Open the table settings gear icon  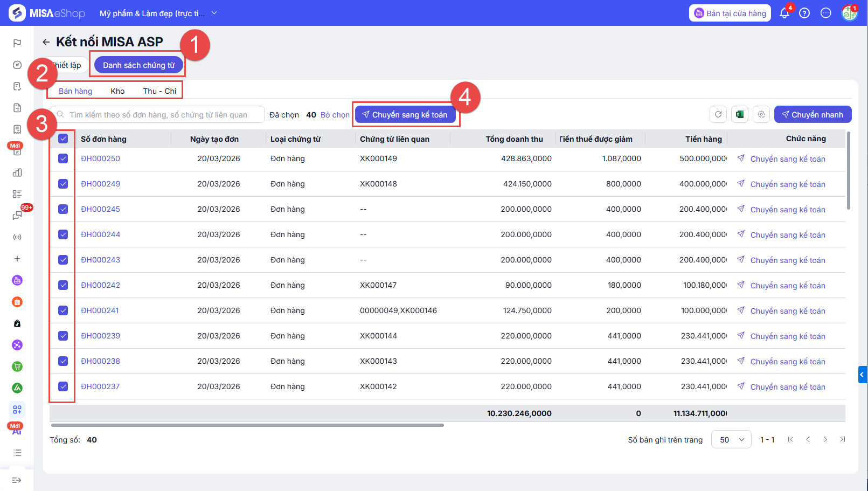[761, 114]
